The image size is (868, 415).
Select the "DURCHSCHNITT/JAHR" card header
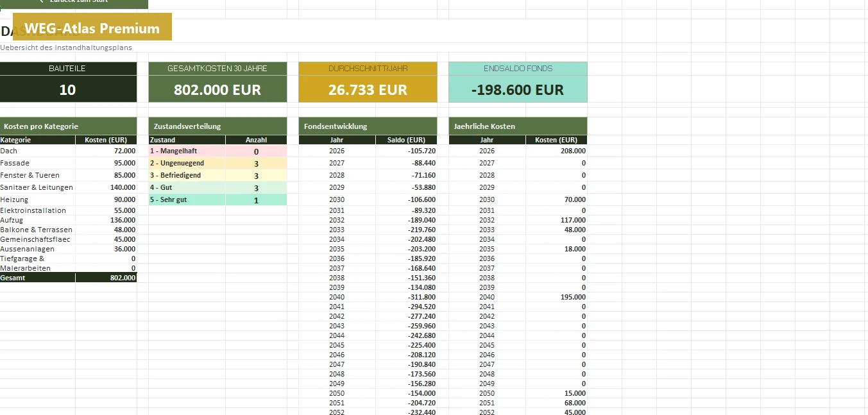click(x=368, y=69)
